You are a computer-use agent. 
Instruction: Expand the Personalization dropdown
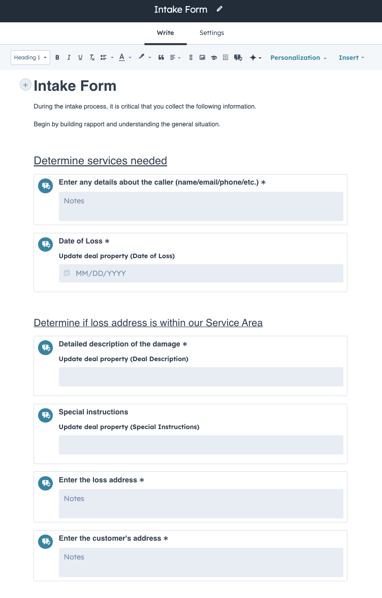tap(298, 58)
